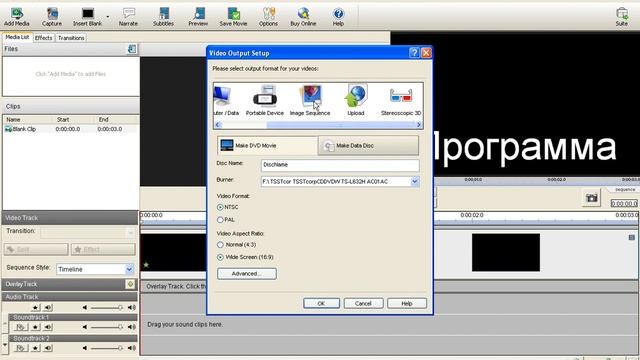This screenshot has height=360, width=640.
Task: Click the star button for Soundtrack 2
Action: (36, 348)
